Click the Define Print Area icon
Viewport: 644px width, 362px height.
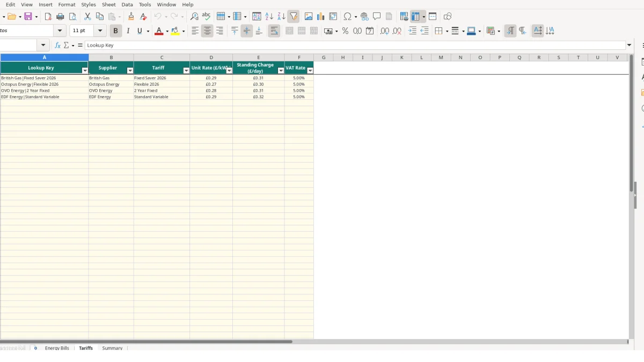point(404,17)
